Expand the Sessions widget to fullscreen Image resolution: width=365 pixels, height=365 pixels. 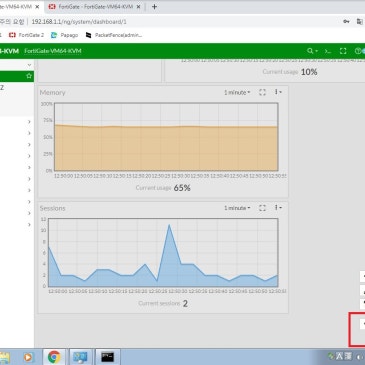pyautogui.click(x=262, y=208)
